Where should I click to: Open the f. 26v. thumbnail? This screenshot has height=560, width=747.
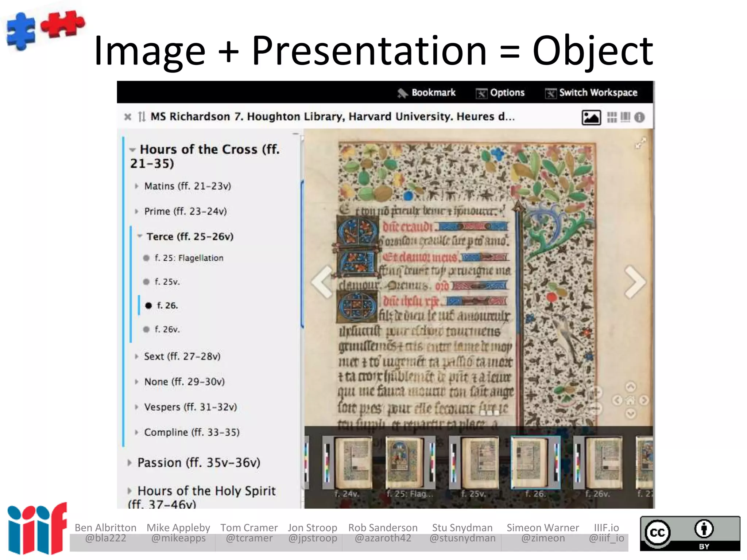[x=598, y=463]
